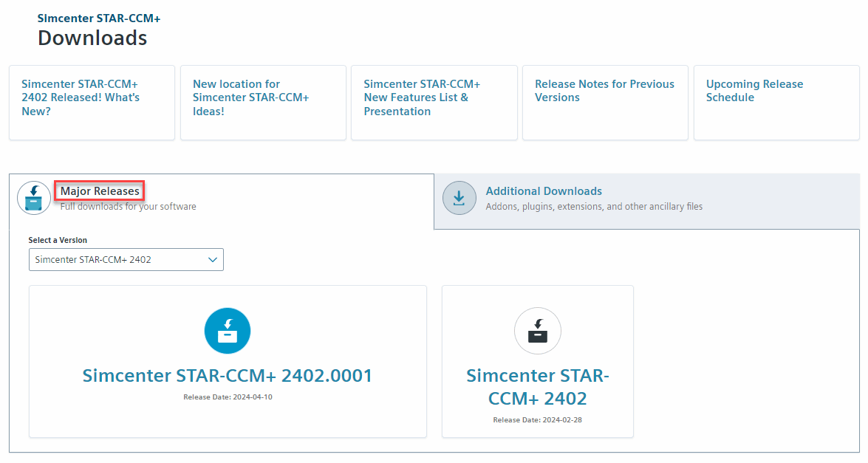The width and height of the screenshot is (868, 463).
Task: Open Simcenter STAR-CCM+ 2402.0001 download link
Action: 228,376
